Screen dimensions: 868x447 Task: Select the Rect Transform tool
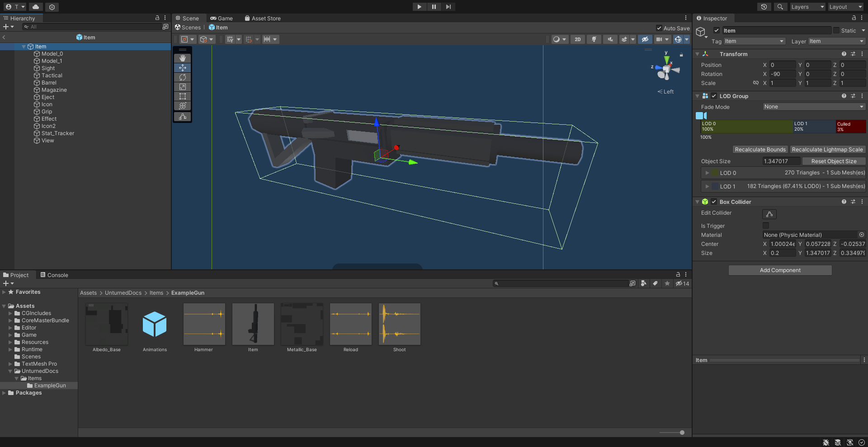tap(182, 96)
